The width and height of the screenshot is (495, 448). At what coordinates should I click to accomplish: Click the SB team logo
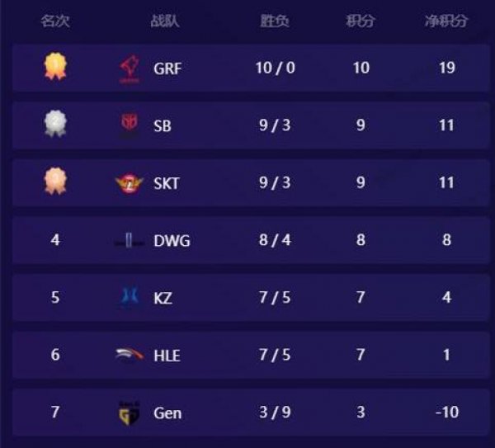129,125
